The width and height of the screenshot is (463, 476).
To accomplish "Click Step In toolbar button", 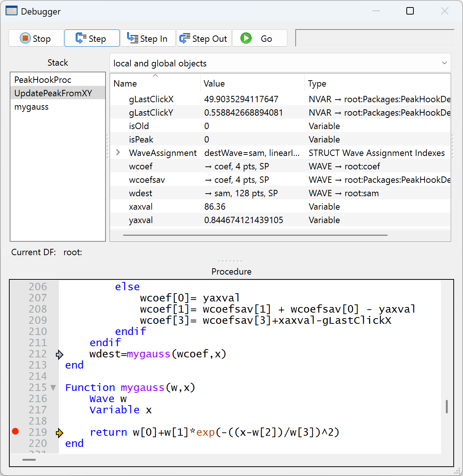I will click(148, 38).
